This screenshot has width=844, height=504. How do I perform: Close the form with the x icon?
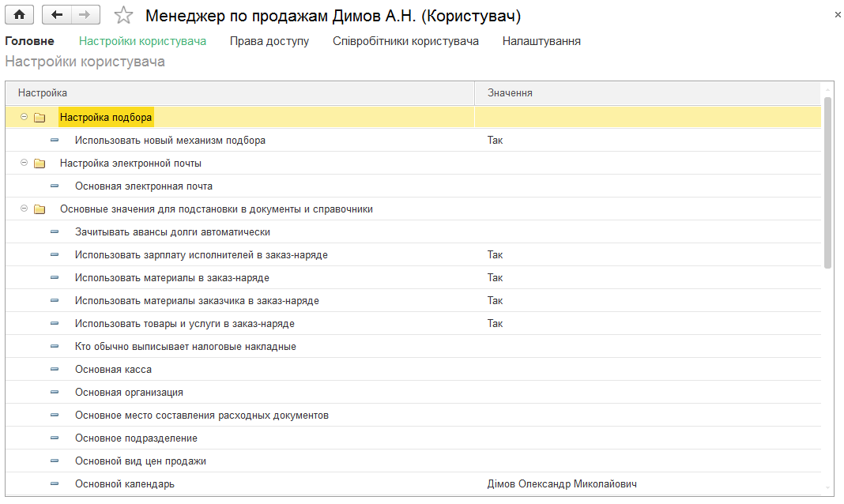tap(838, 15)
